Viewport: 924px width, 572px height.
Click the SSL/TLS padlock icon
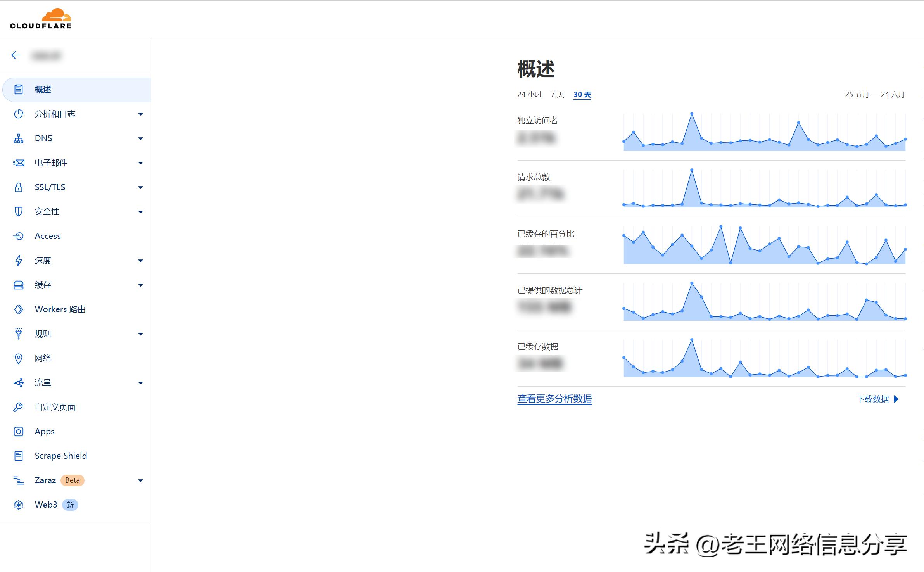18,187
